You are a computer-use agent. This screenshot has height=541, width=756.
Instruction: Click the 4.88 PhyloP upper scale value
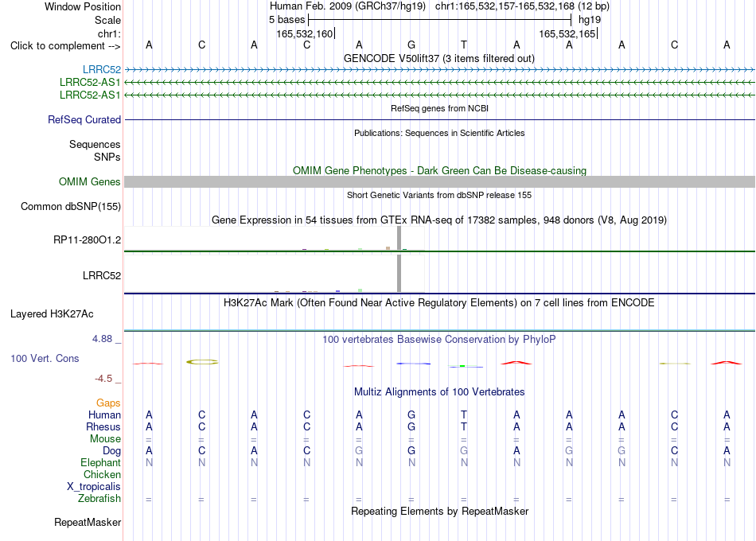tap(102, 339)
